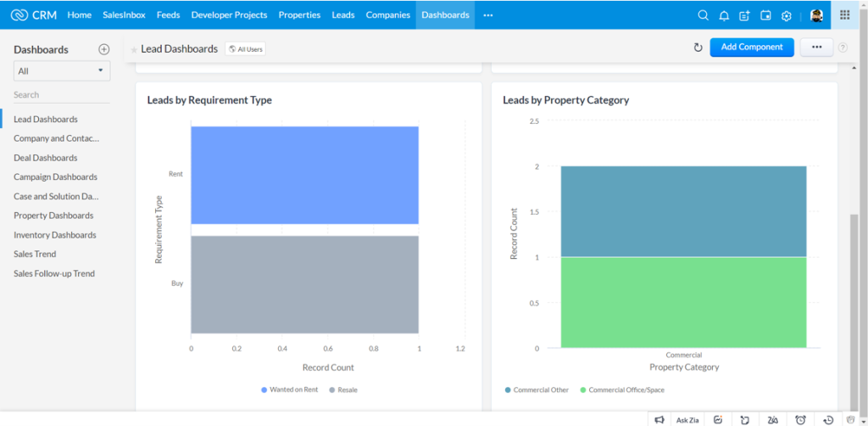The width and height of the screenshot is (868, 426).
Task: Open Property Dashboards in sidebar
Action: coord(53,216)
